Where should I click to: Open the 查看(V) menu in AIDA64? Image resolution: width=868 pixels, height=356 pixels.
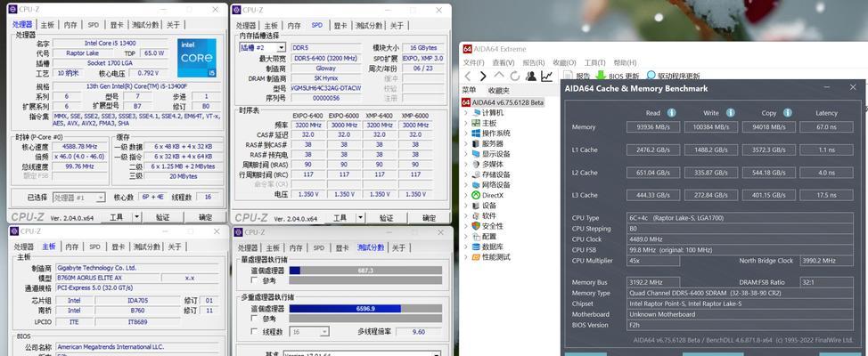point(504,62)
